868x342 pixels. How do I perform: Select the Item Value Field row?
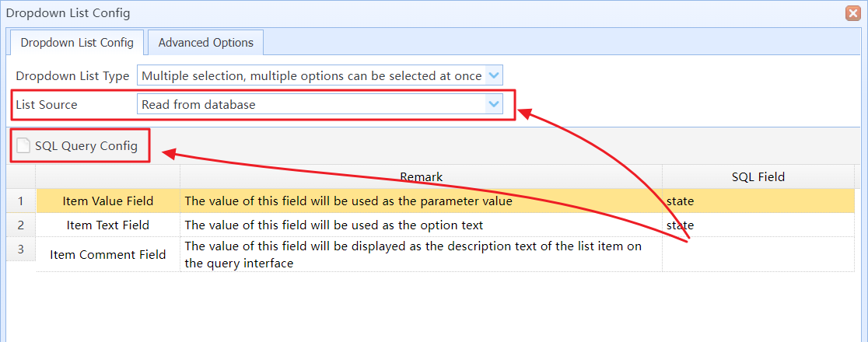(445, 201)
